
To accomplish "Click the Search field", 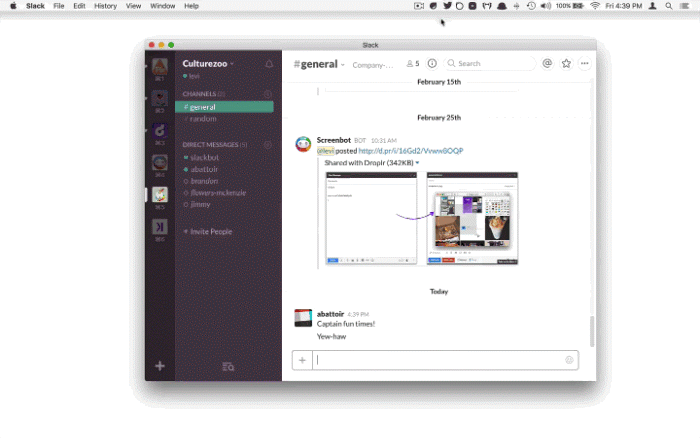I will (490, 64).
